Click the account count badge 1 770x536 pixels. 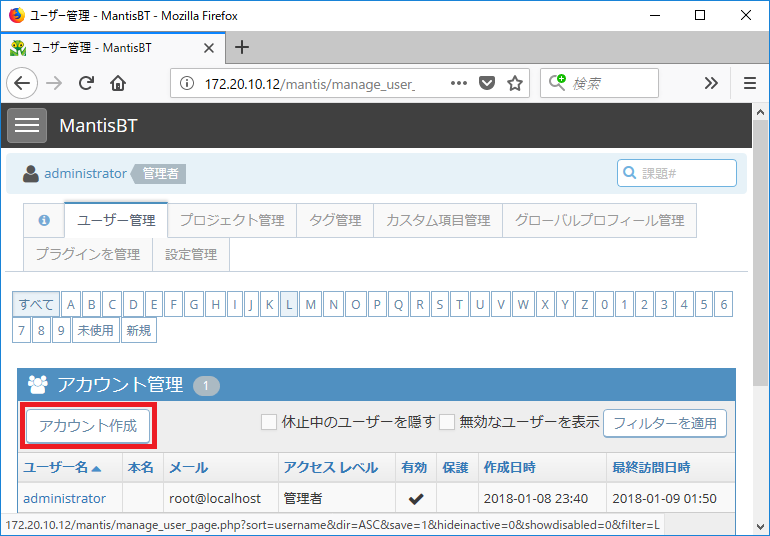pos(206,386)
